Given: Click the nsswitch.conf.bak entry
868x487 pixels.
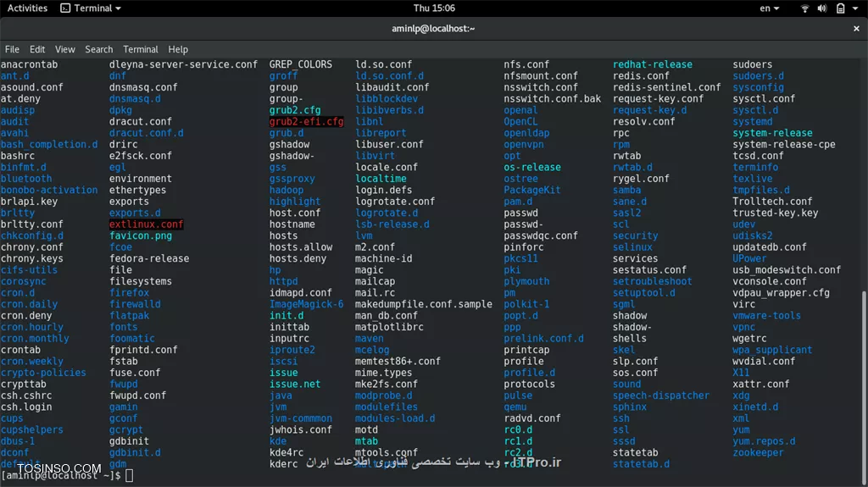Looking at the screenshot, I should coord(552,98).
